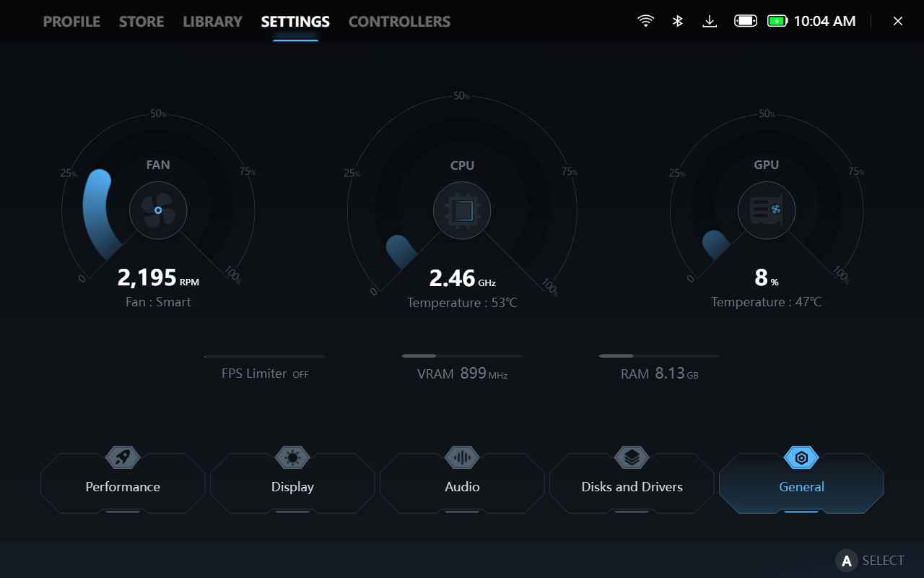Switch to the Profile tab
Image resolution: width=924 pixels, height=578 pixels.
point(71,22)
